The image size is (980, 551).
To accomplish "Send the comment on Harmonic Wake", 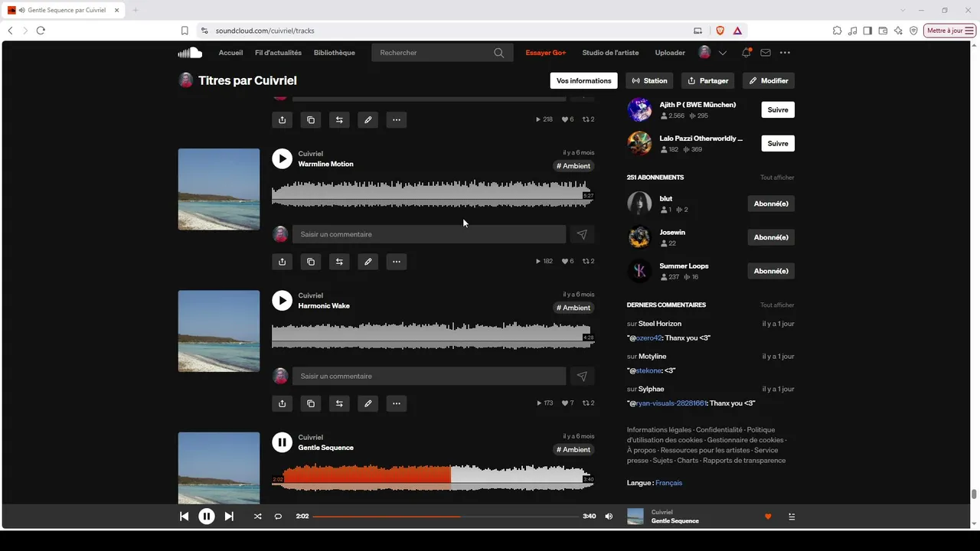I will pos(582,377).
